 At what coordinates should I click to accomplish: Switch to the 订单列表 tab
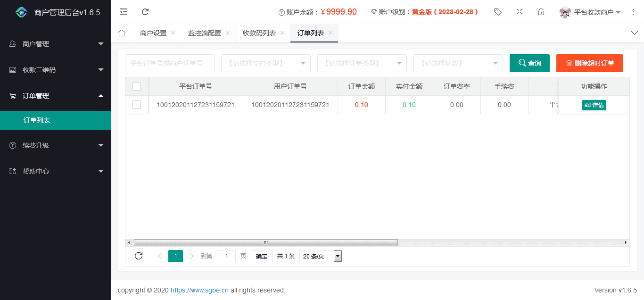311,33
